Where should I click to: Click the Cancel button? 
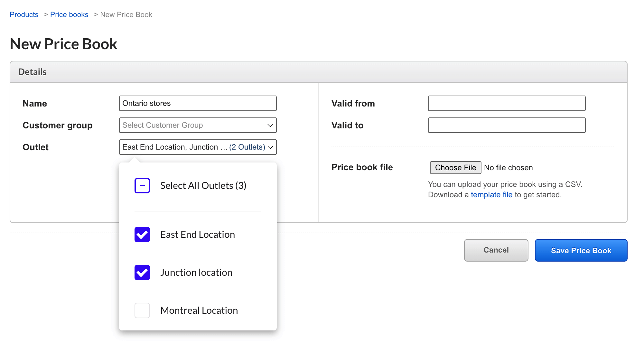pos(496,250)
